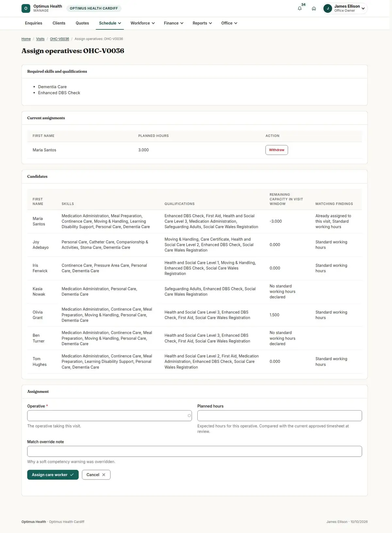Click the Planned Hours column header

coord(154,136)
